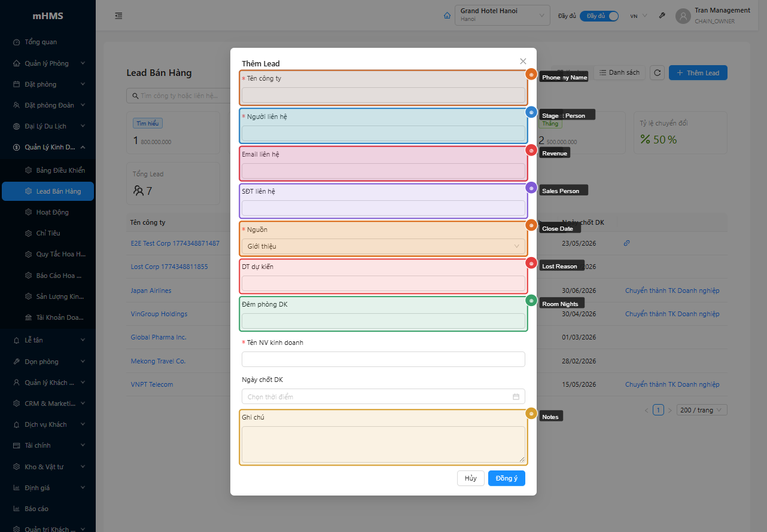The height and width of the screenshot is (532, 767).
Task: Click the wrench settings icon in header
Action: tap(662, 16)
